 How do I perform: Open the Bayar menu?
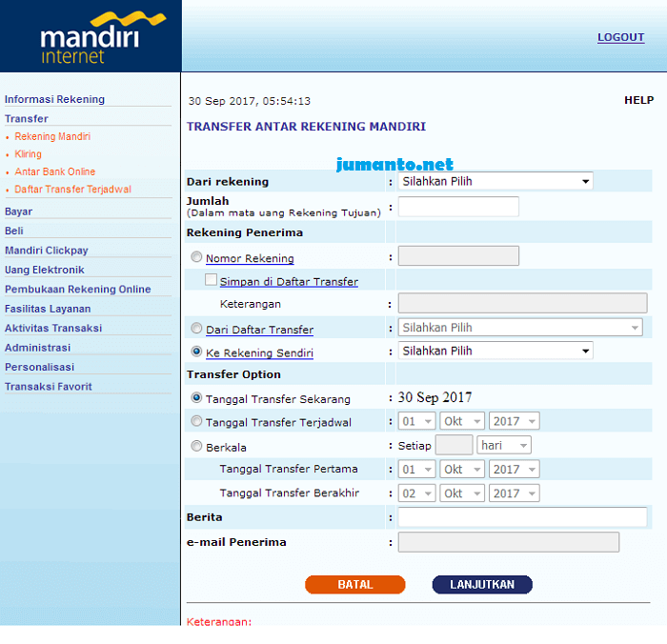18,211
